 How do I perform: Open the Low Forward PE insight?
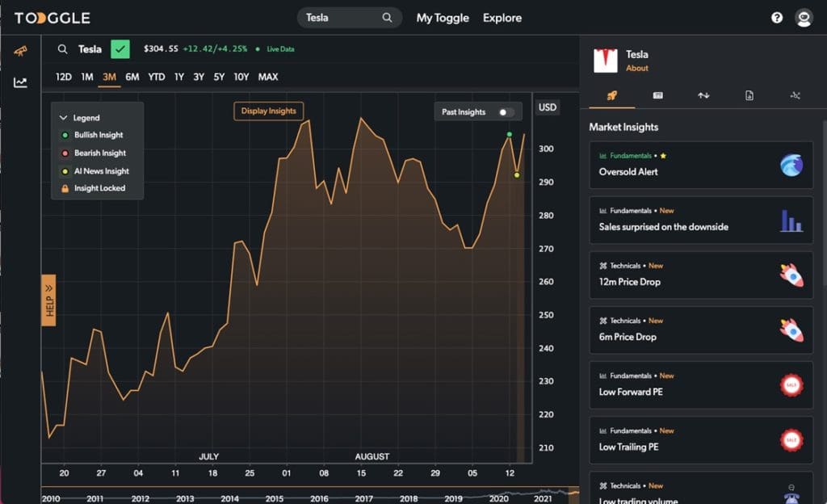[x=701, y=385]
